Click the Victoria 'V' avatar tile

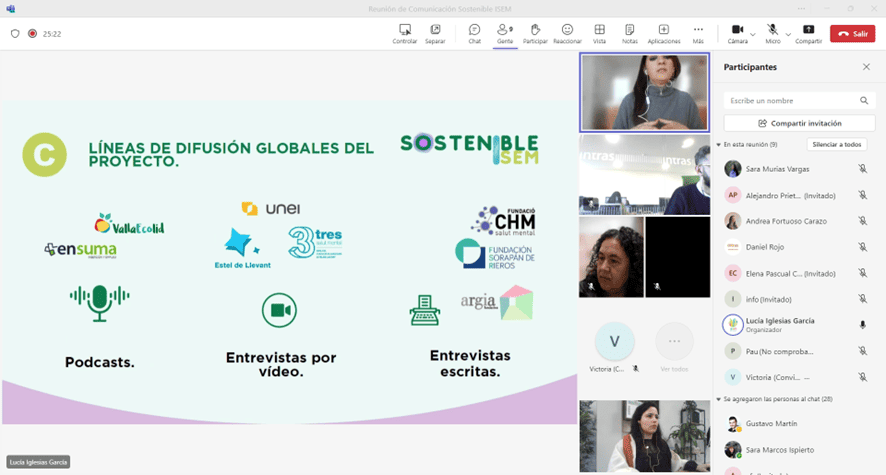[614, 341]
